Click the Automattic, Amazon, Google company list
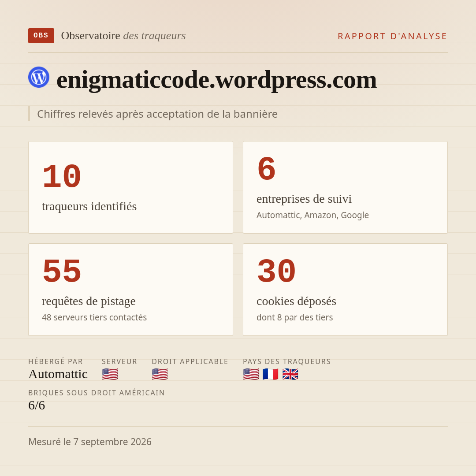This screenshot has width=476, height=476. pyautogui.click(x=312, y=215)
